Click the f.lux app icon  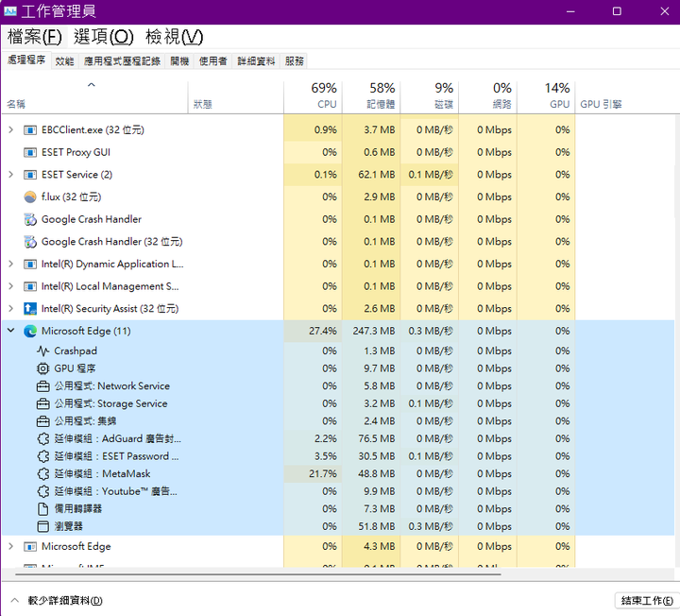(30, 197)
